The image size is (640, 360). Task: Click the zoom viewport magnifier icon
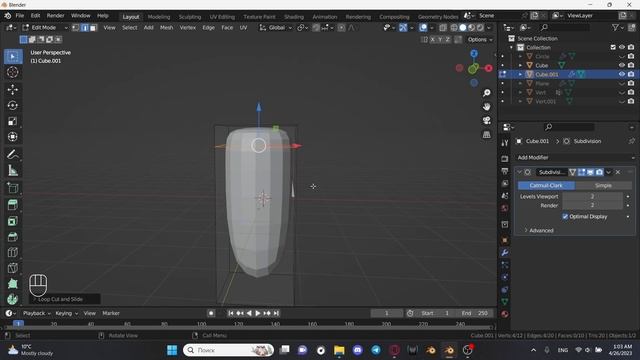(x=487, y=93)
